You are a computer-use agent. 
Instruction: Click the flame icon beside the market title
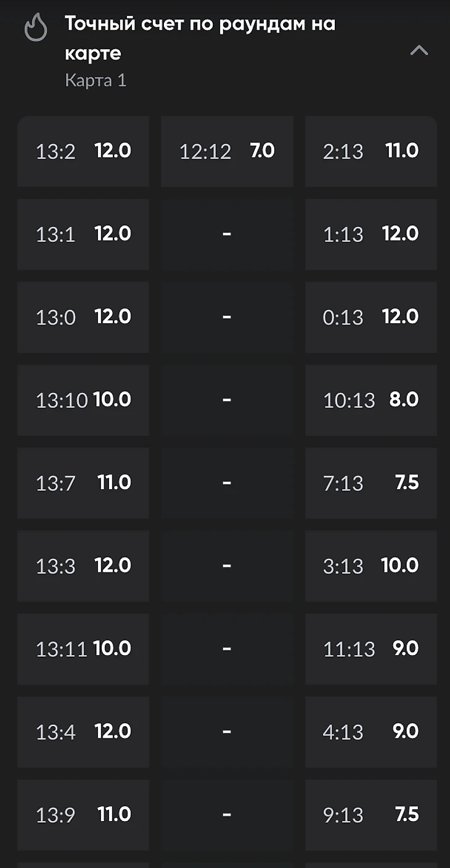36,28
